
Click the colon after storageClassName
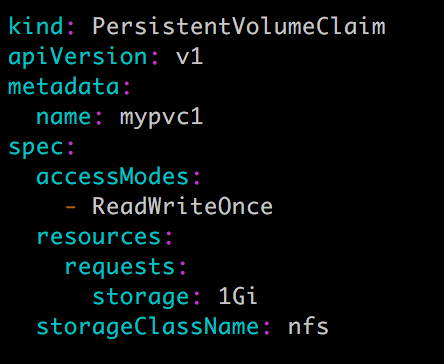pos(266,328)
